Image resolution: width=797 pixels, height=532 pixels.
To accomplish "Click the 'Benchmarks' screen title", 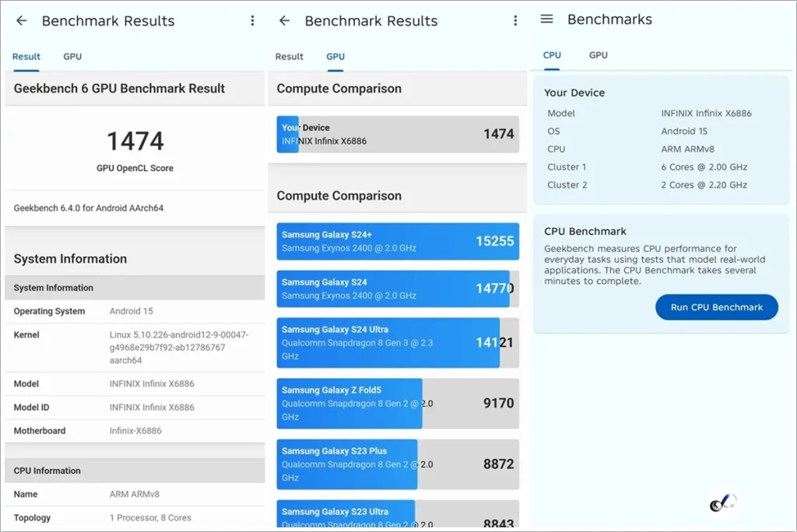I will click(x=609, y=19).
